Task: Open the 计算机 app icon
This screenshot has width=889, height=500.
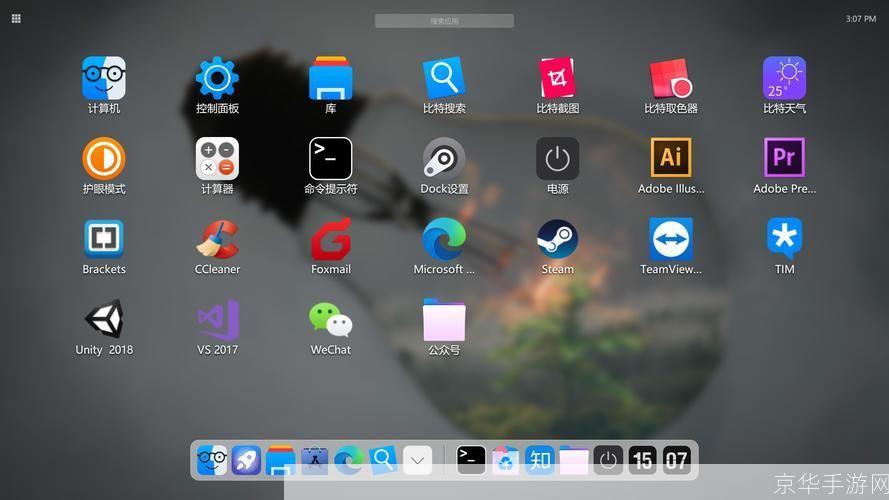Action: coord(104,78)
